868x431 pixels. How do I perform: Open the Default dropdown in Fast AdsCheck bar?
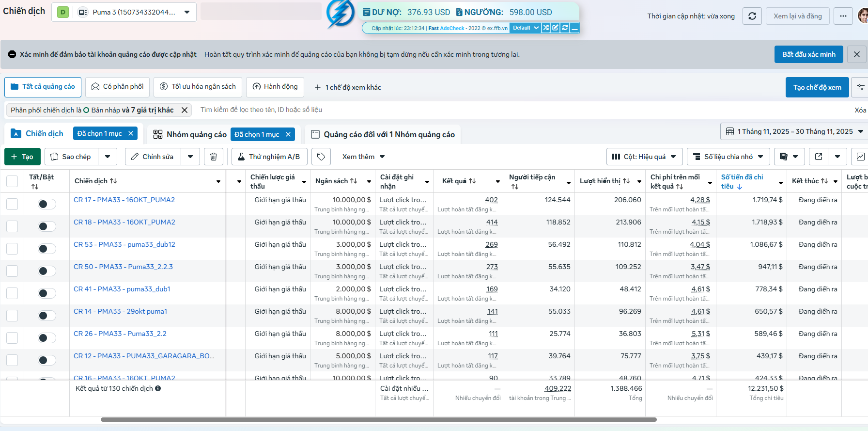[x=526, y=28]
